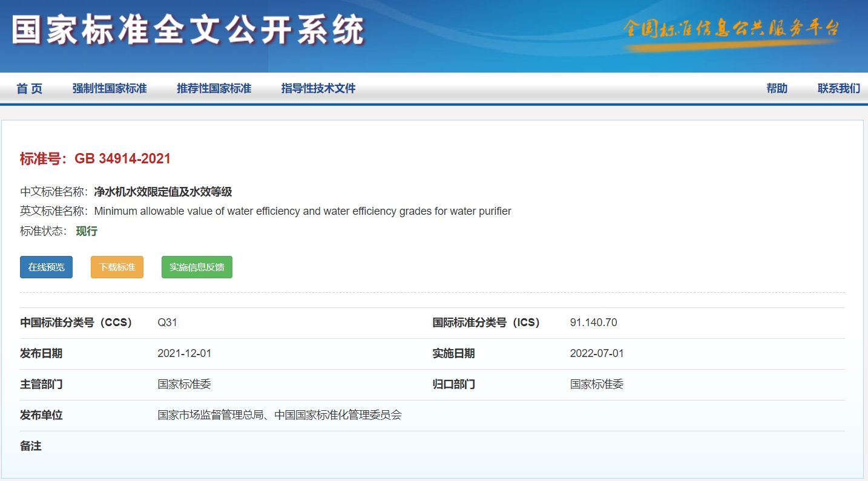This screenshot has width=868, height=481.
Task: Click the ICS classification value 91.140.70
Action: 593,322
